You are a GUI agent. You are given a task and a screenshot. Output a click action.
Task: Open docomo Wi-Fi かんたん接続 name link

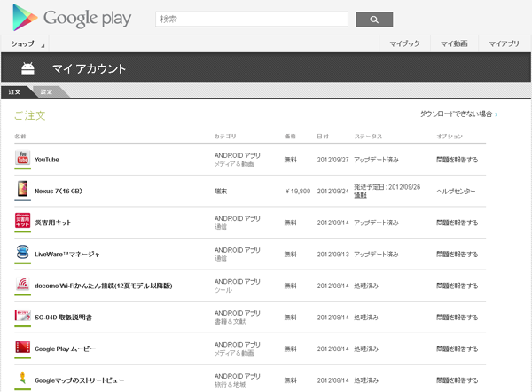[x=103, y=286]
